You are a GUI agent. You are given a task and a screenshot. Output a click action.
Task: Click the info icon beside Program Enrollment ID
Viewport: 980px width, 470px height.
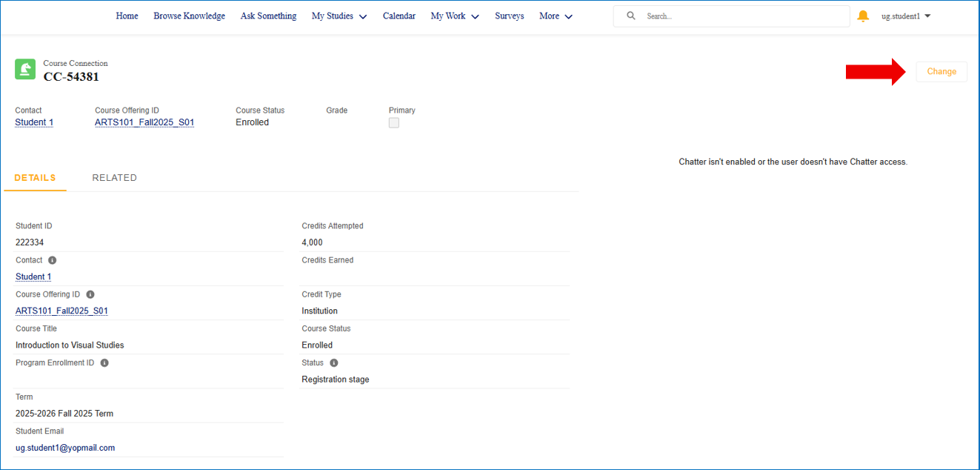104,362
